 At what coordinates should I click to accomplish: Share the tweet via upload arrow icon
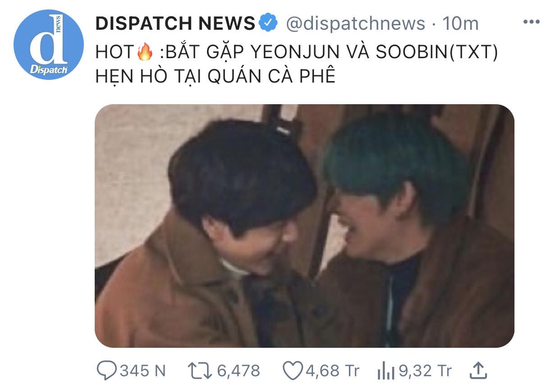[479, 370]
